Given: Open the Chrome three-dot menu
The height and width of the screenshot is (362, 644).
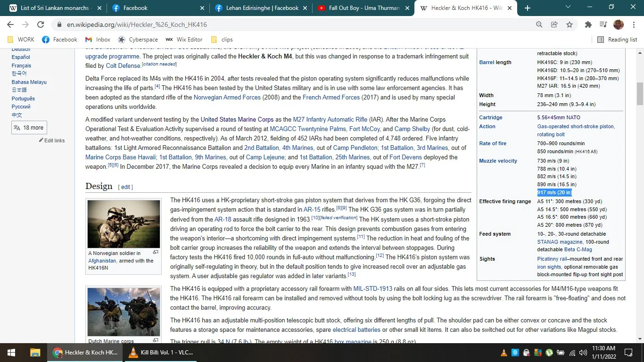Looking at the screenshot, I should click(x=633, y=25).
